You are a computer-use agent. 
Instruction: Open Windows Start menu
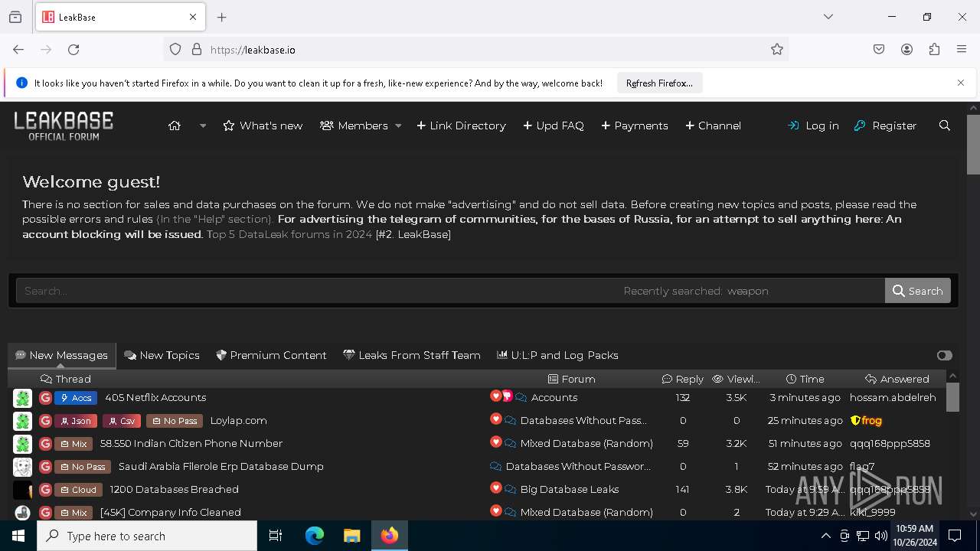18,536
